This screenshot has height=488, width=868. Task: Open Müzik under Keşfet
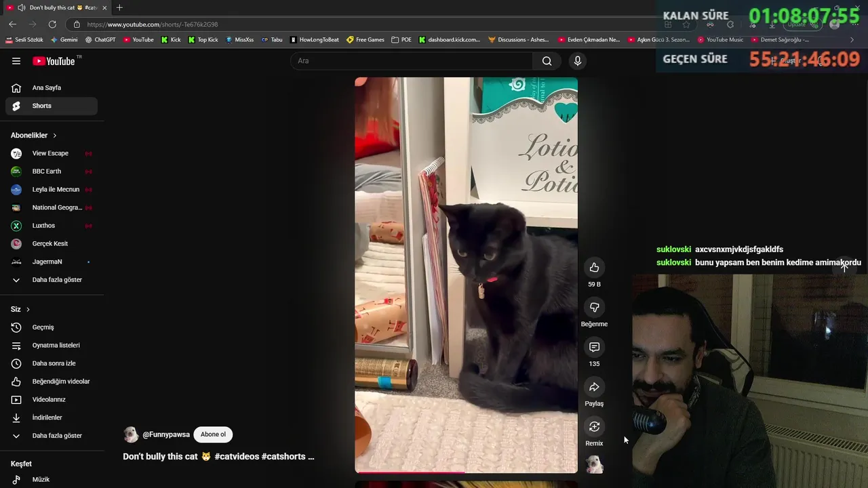coord(52,479)
